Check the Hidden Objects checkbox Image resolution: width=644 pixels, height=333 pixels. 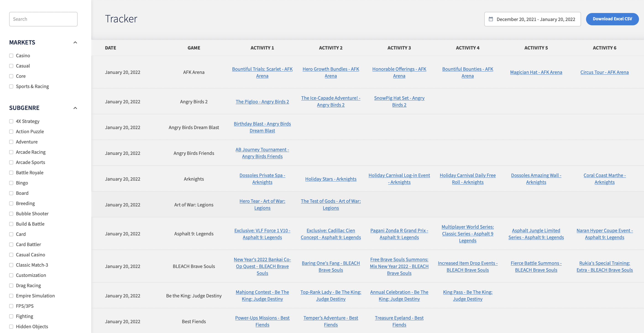(11, 327)
